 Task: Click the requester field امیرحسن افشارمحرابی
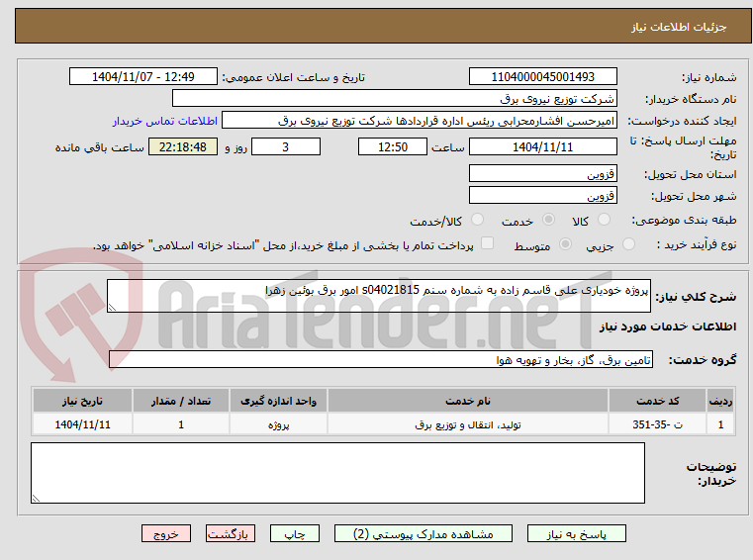click(x=420, y=120)
